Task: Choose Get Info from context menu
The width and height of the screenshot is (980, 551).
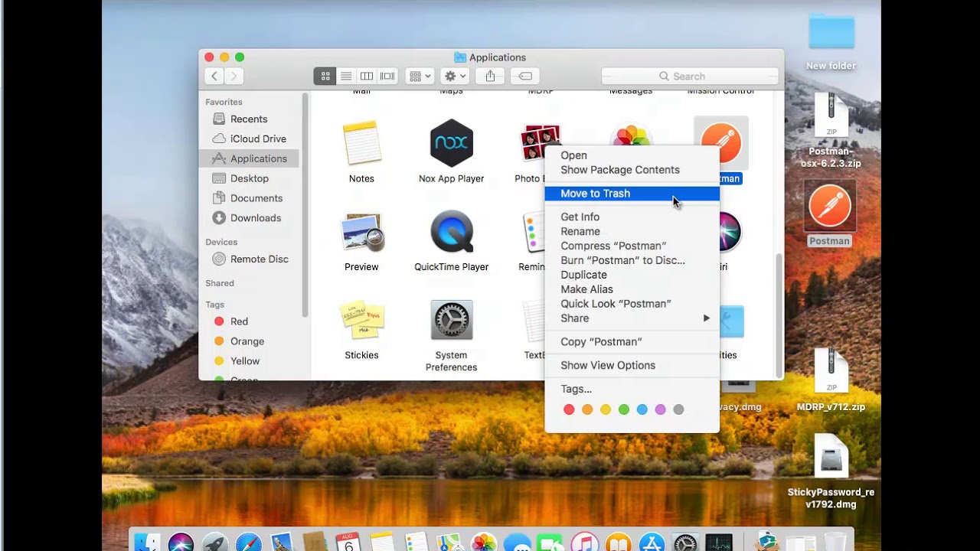Action: (632, 217)
